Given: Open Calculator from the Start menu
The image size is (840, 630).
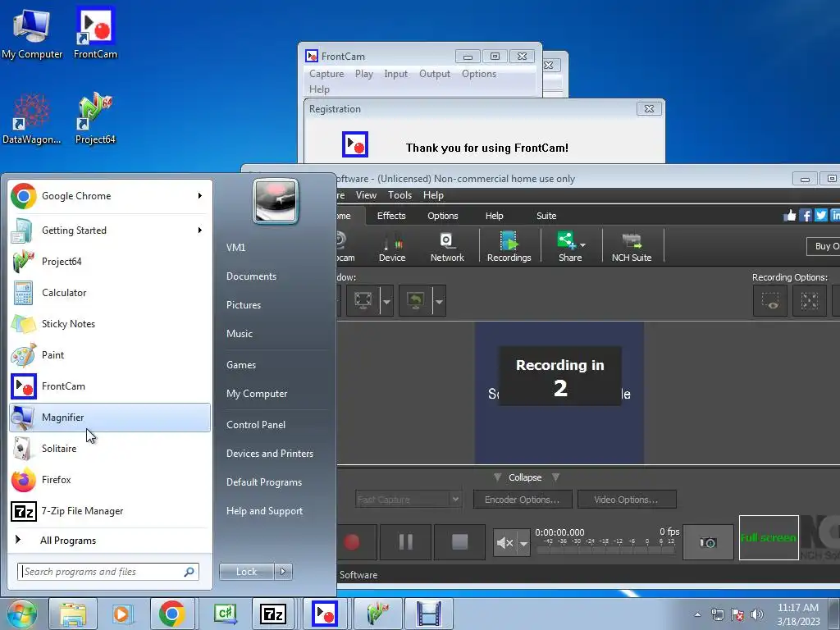Looking at the screenshot, I should (x=110, y=293).
